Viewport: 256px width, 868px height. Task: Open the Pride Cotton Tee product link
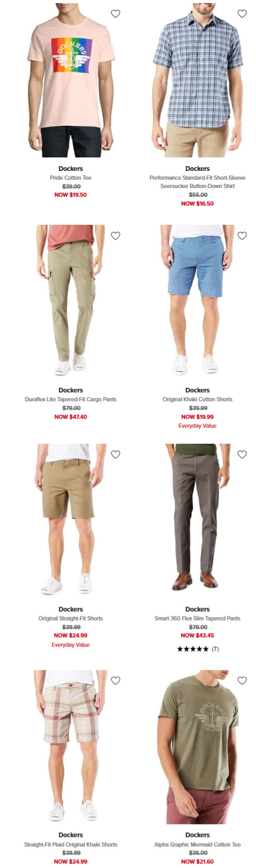[71, 178]
